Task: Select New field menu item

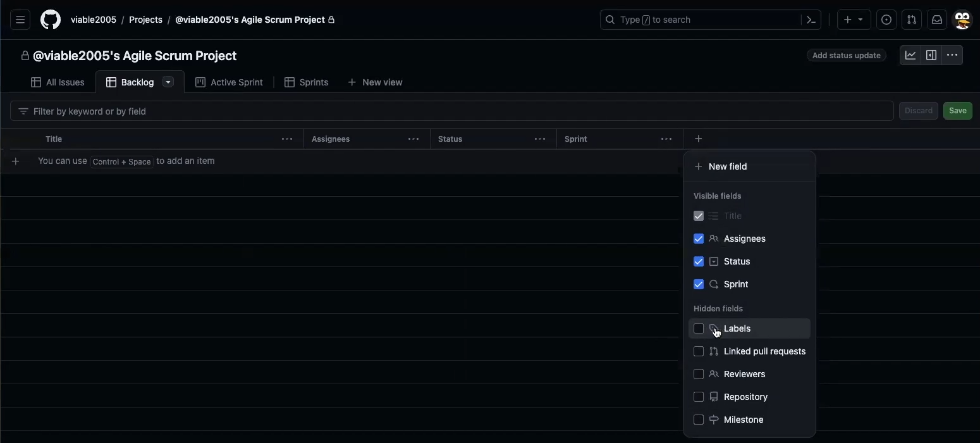Action: pos(727,166)
